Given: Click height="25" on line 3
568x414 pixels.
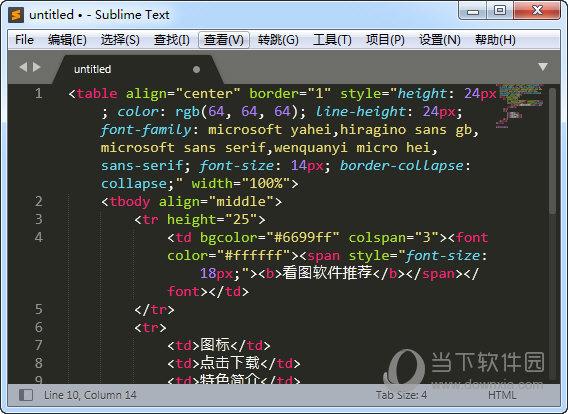Looking at the screenshot, I should tap(212, 219).
